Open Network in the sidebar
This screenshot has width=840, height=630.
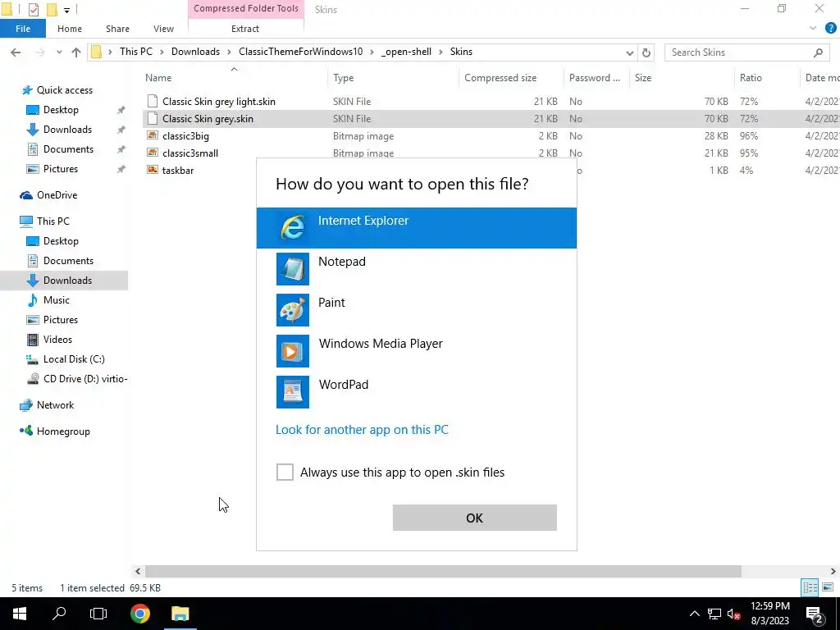pos(55,405)
